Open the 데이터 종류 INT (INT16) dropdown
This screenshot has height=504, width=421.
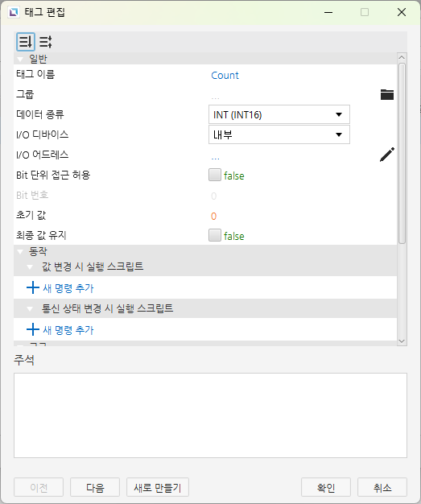pyautogui.click(x=279, y=114)
